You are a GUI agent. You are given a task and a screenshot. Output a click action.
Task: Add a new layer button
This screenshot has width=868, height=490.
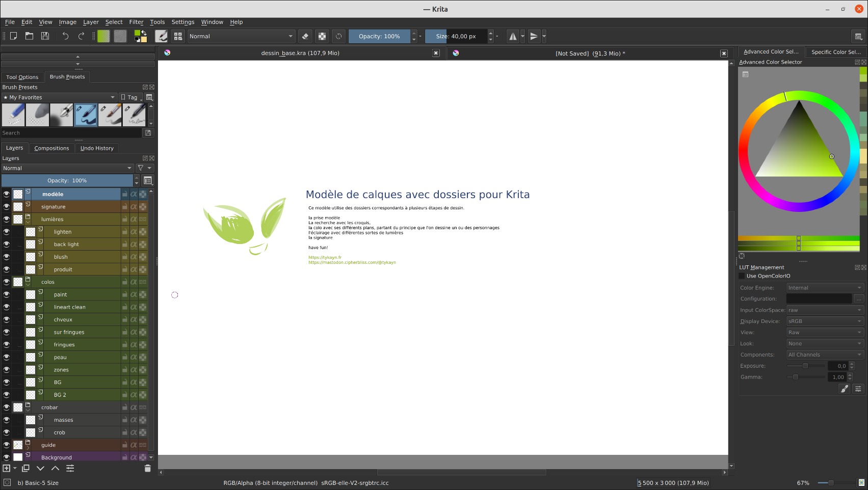coord(7,468)
